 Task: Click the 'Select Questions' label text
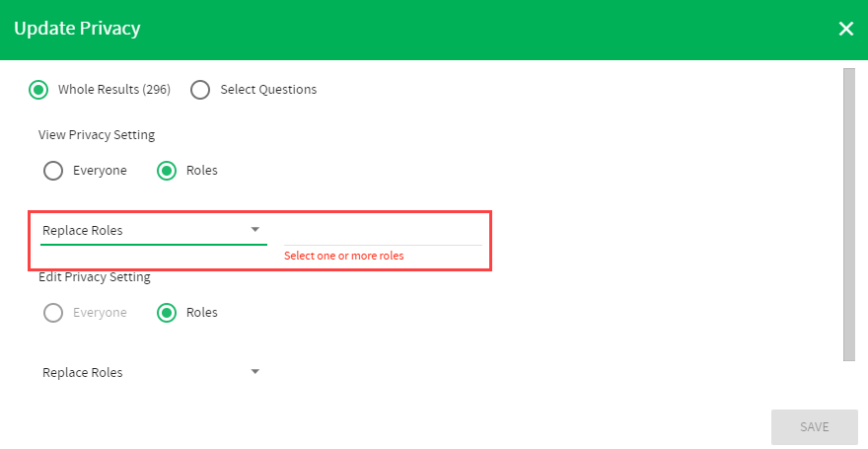268,90
